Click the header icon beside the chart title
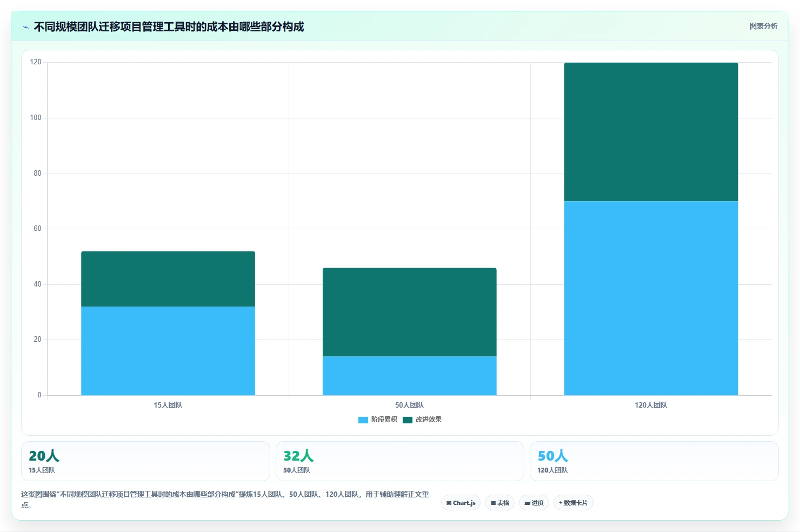Image resolution: width=800 pixels, height=532 pixels. click(x=25, y=27)
